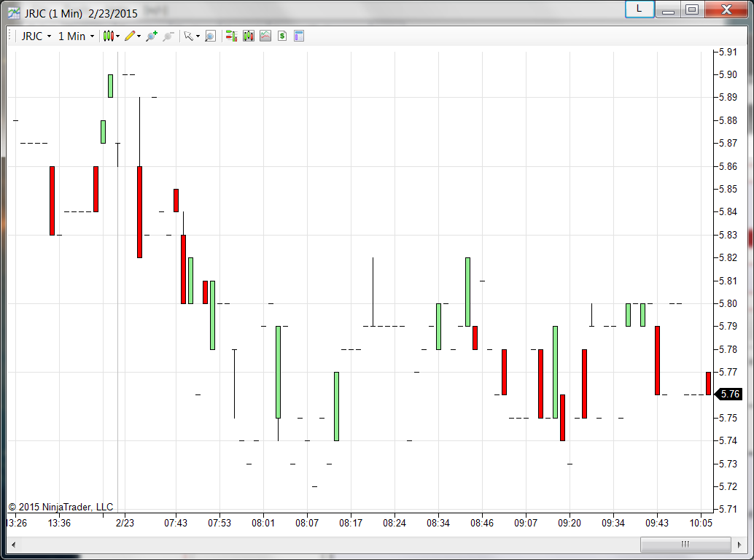The height and width of the screenshot is (560, 754).
Task: Click the zoom frame magnifier icon
Action: (x=210, y=36)
